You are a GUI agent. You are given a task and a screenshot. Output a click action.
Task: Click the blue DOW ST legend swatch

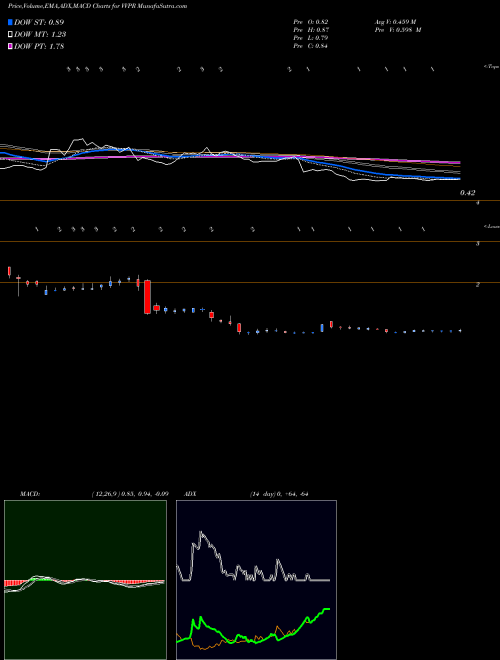pyautogui.click(x=10, y=22)
